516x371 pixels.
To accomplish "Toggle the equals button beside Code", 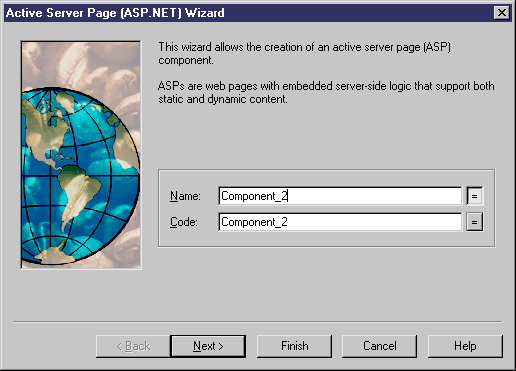I will (x=474, y=222).
